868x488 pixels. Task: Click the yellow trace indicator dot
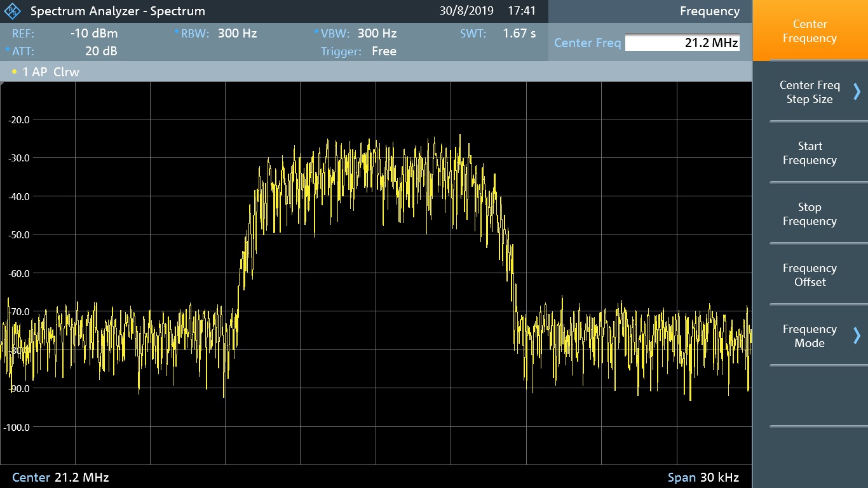coord(14,72)
